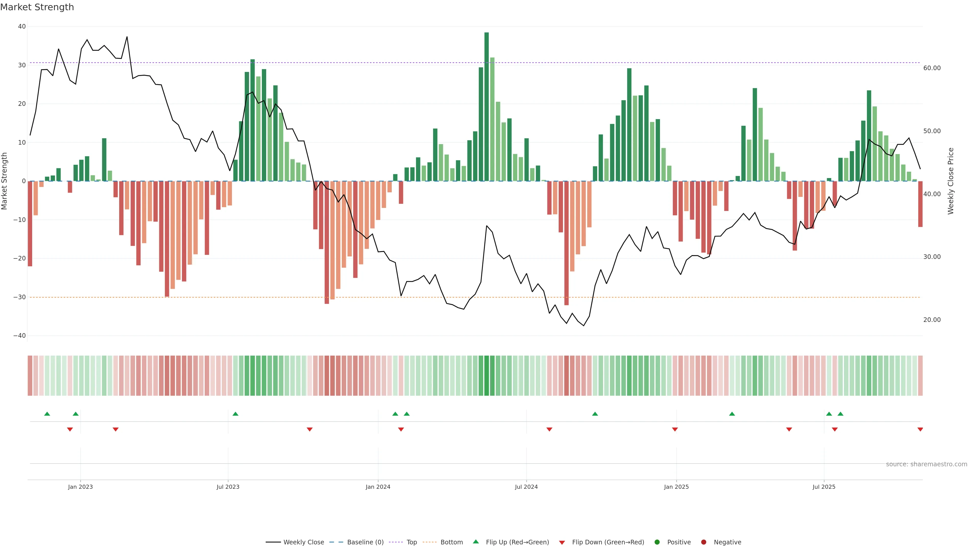Image resolution: width=980 pixels, height=551 pixels.
Task: Click the Market Strength chart title
Action: click(37, 7)
